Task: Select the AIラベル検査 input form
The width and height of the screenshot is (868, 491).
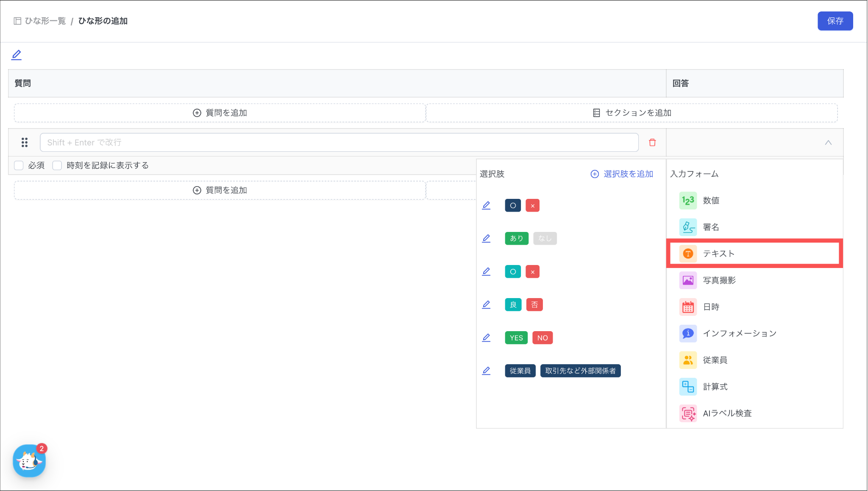Action: click(x=727, y=413)
